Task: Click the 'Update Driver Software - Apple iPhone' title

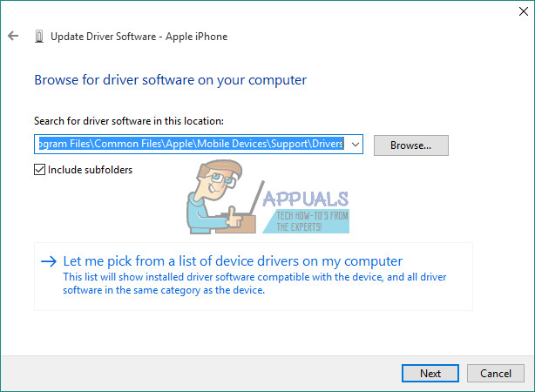Action: tap(139, 37)
